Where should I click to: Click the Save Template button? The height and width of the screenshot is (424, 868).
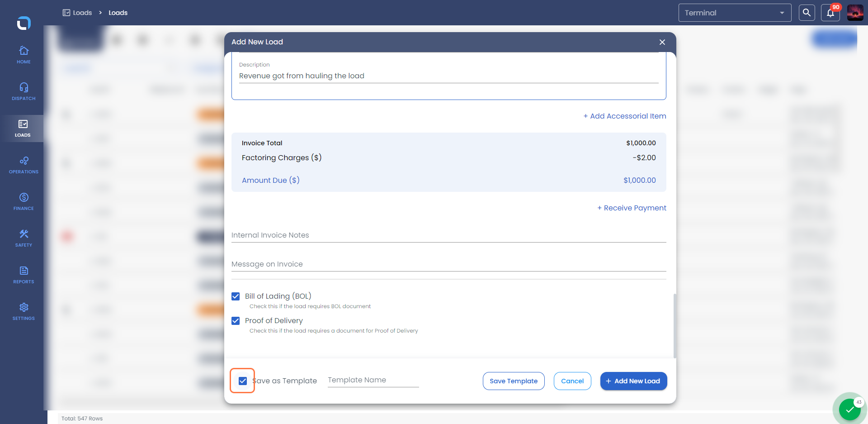coord(514,381)
